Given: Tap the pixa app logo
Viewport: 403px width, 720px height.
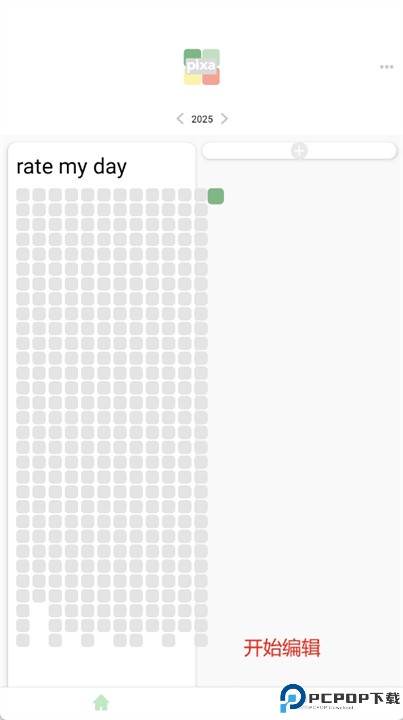Looking at the screenshot, I should (x=202, y=67).
